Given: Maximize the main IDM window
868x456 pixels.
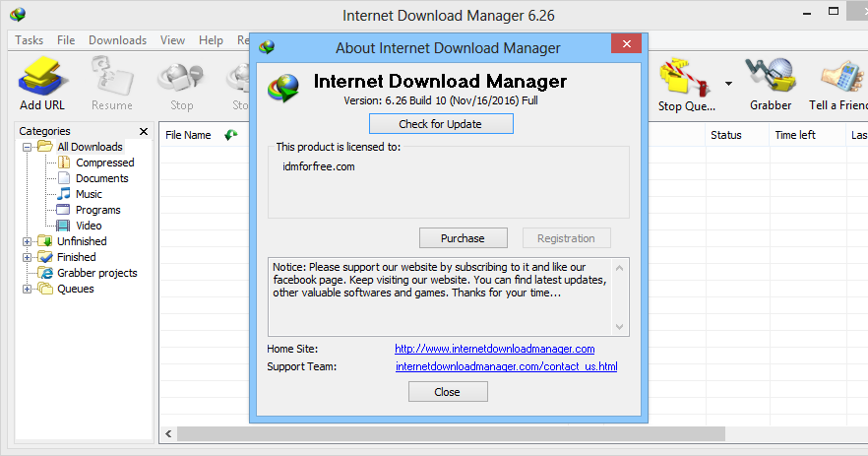Looking at the screenshot, I should coord(834,11).
